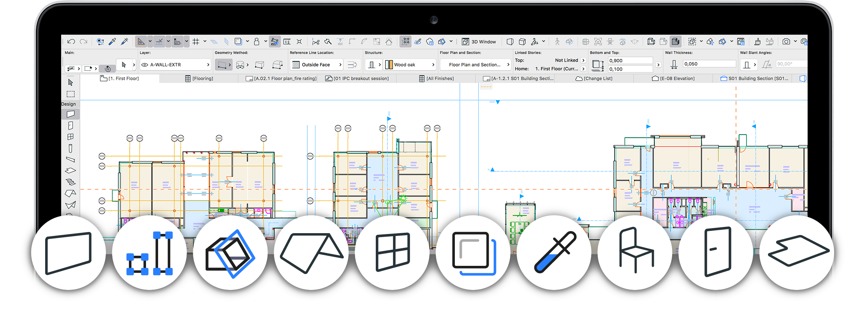Viewport: 868px width, 311px height.
Task: Toggle Grid Snap hash icon
Action: (196, 42)
